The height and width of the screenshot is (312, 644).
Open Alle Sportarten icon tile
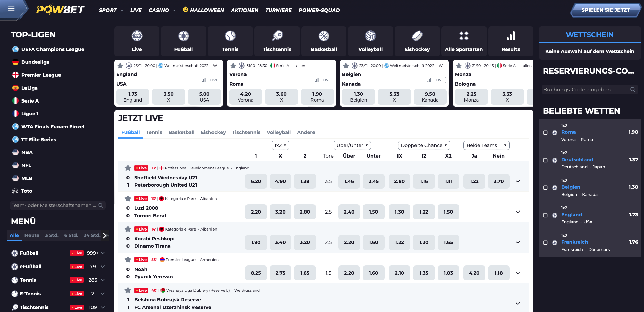[x=464, y=41]
